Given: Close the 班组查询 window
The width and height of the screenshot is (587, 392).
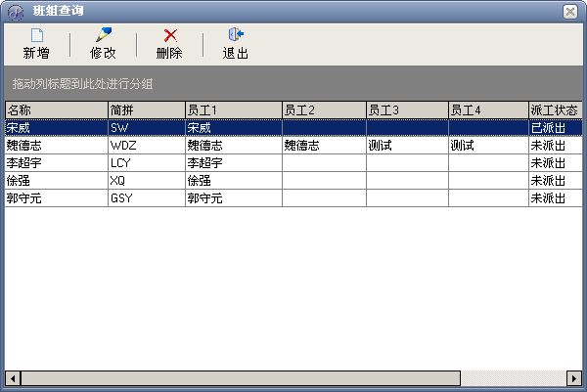Looking at the screenshot, I should click(x=570, y=11).
